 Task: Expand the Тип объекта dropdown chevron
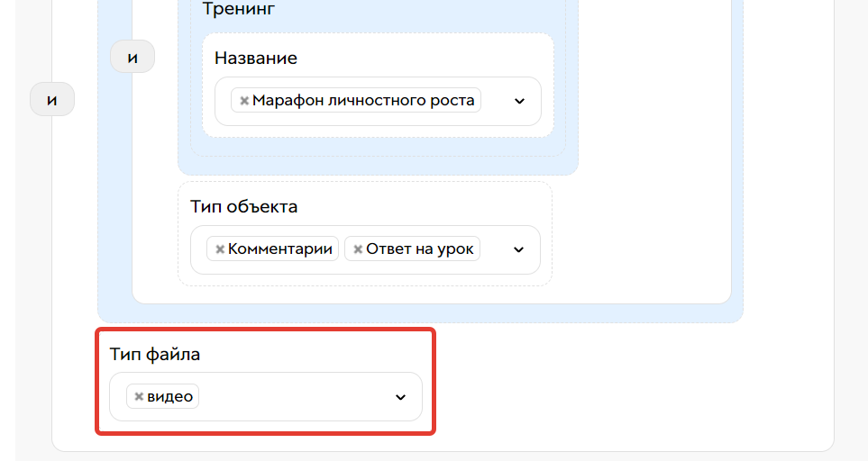518,249
